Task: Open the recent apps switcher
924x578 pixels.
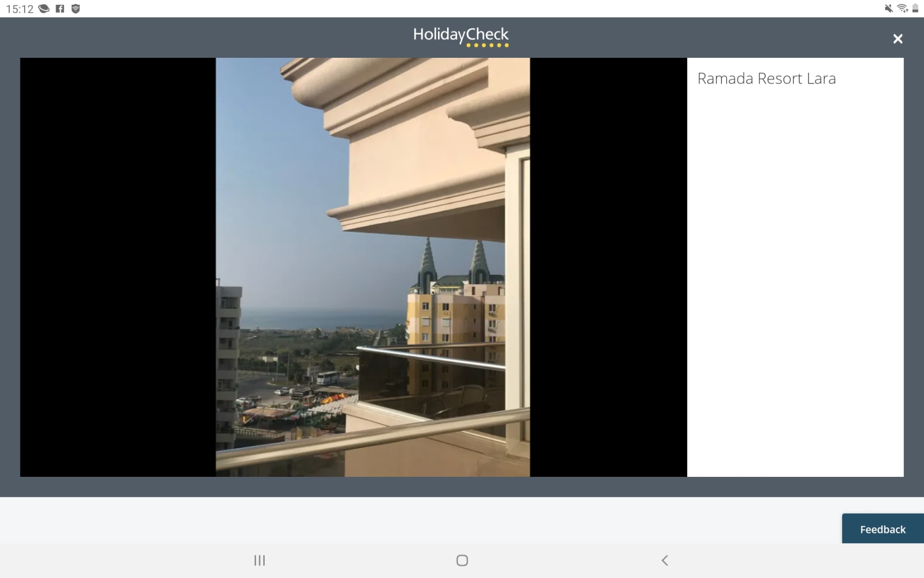Action: point(259,560)
